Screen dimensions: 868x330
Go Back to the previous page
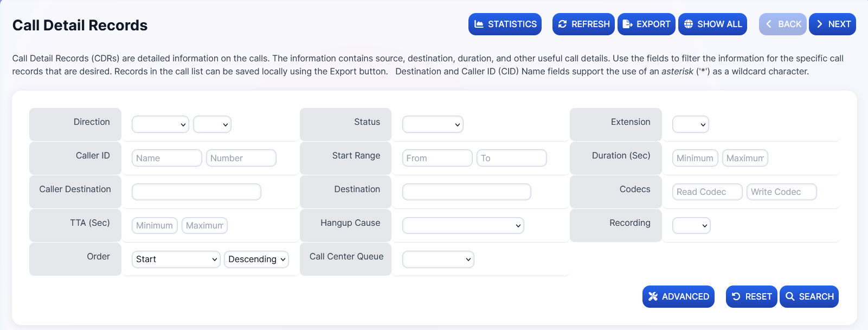point(782,24)
